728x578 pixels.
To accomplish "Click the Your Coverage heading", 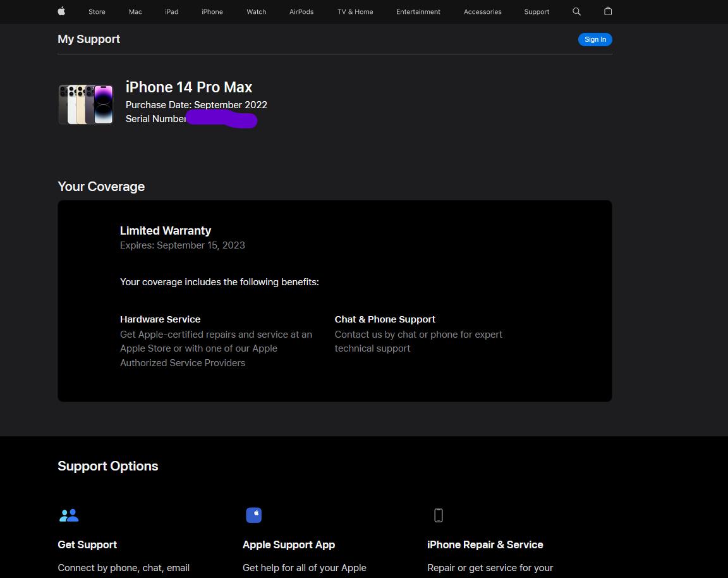I will click(x=101, y=187).
